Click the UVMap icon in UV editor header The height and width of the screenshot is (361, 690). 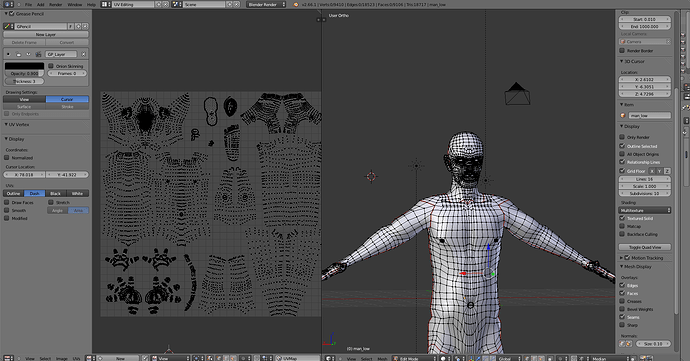pyautogui.click(x=279, y=358)
